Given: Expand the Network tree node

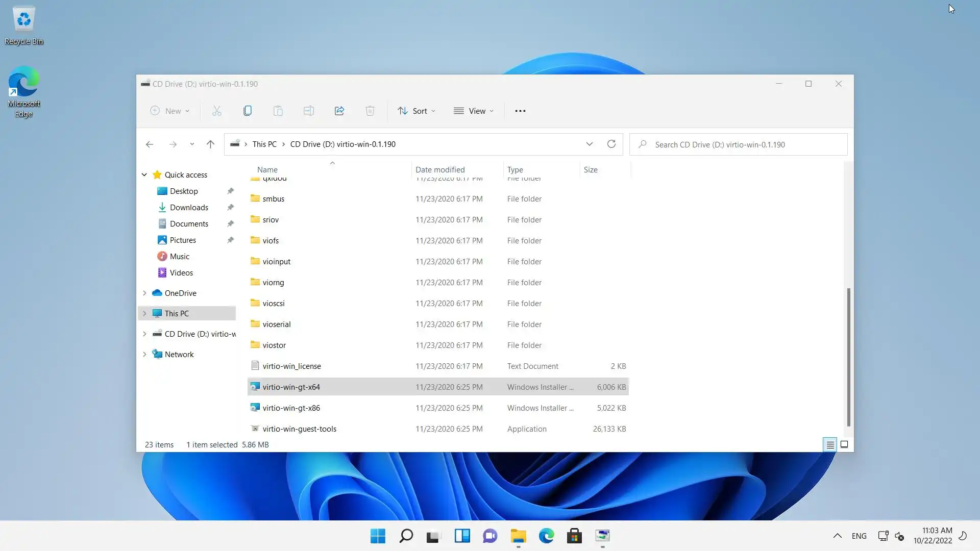Looking at the screenshot, I should point(144,354).
